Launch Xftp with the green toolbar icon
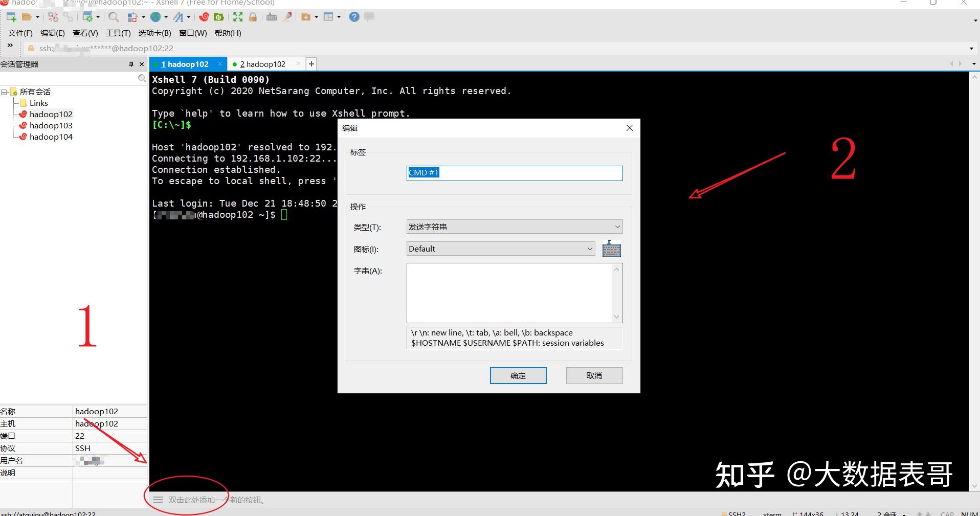This screenshot has width=980, height=516. [x=219, y=17]
